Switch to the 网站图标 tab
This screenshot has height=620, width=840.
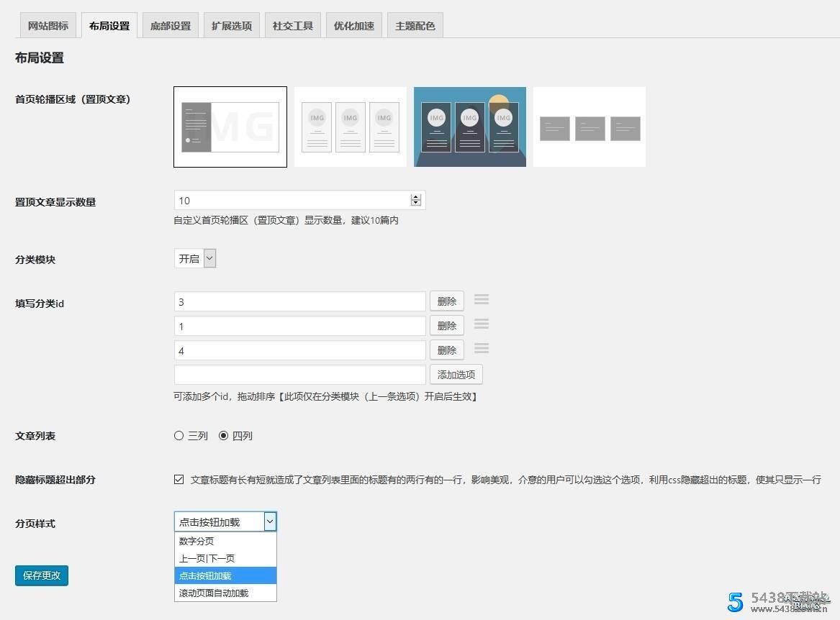pos(48,26)
